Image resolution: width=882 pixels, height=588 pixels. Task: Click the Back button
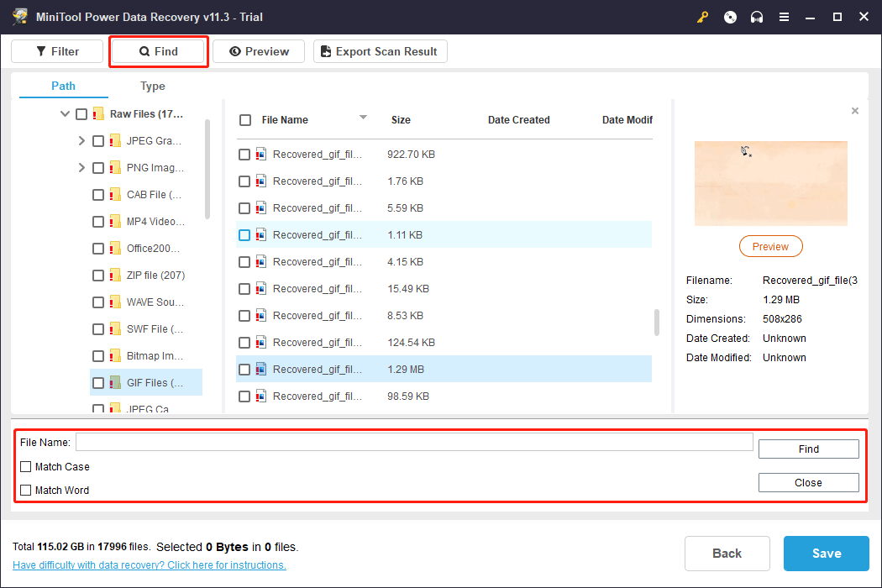click(x=727, y=553)
